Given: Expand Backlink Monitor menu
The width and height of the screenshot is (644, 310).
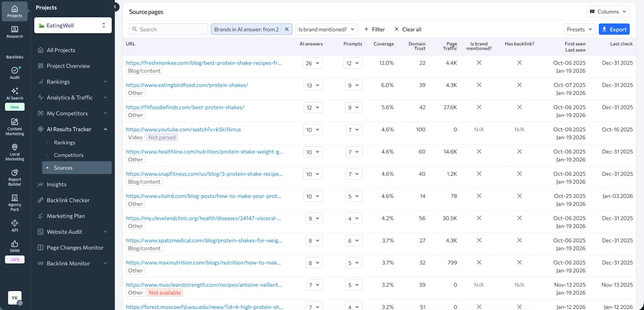Looking at the screenshot, I should [x=73, y=263].
